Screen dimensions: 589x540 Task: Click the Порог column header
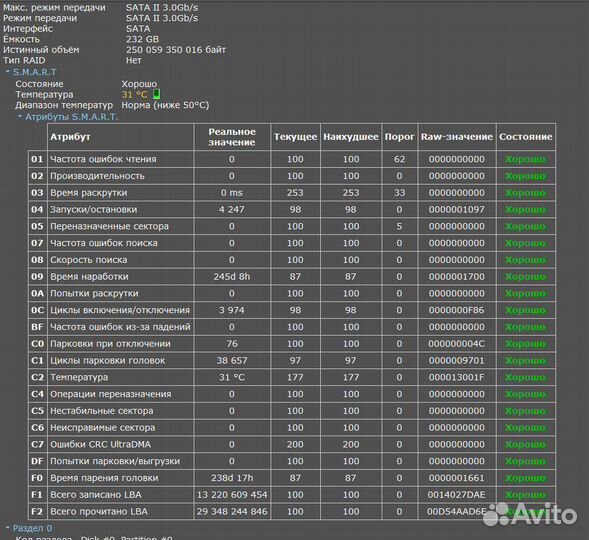(399, 137)
